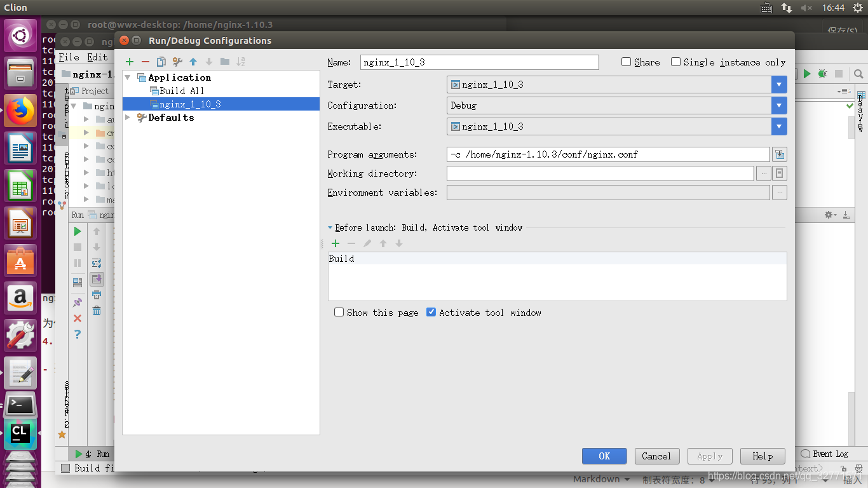Rerun process in Run tool window
This screenshot has height=488, width=868.
click(78, 231)
